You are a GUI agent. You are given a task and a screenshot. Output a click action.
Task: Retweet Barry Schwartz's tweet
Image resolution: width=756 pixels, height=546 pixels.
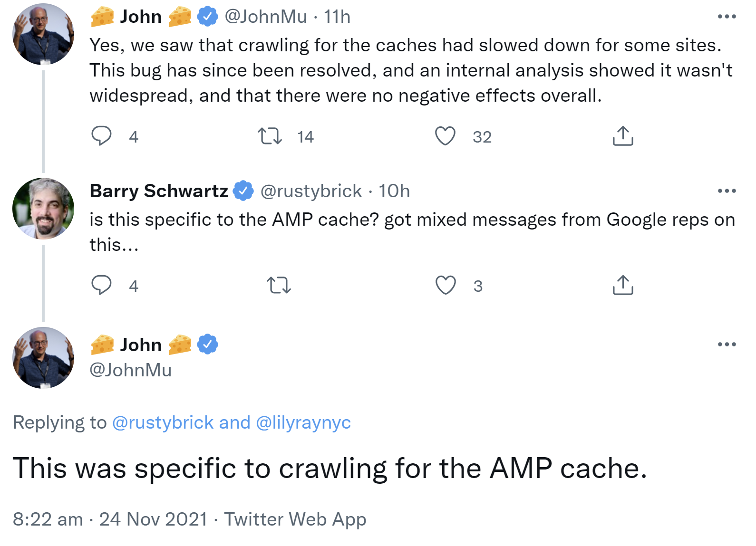tap(280, 285)
